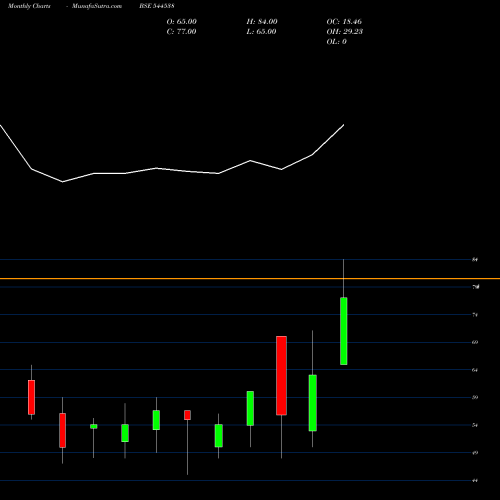Image resolution: width=500 pixels, height=500 pixels.
Task: Click the price axis label '69'
Action: tap(475, 342)
